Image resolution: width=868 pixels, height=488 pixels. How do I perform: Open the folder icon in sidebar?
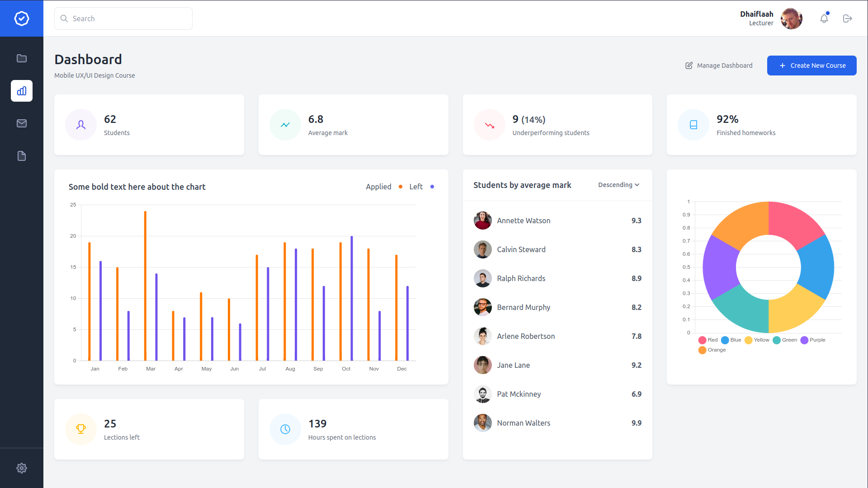(22, 58)
